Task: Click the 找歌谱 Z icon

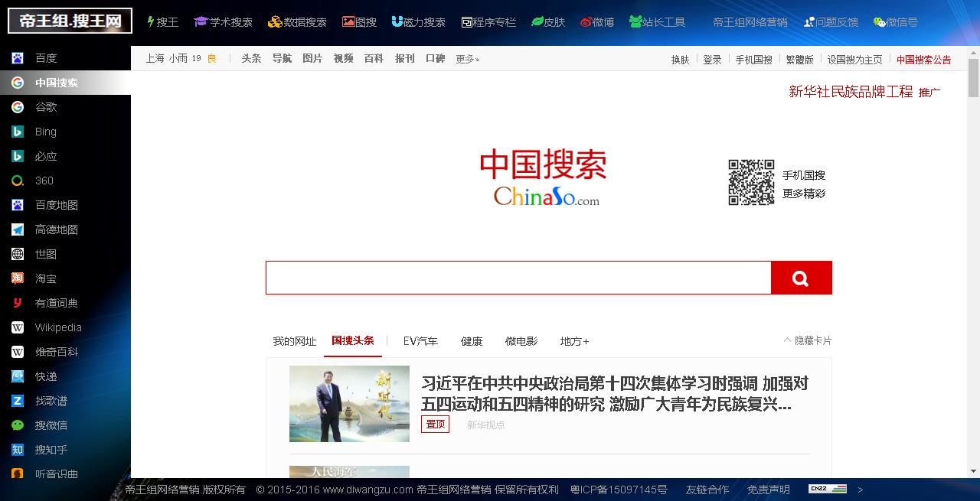Action: 18,401
